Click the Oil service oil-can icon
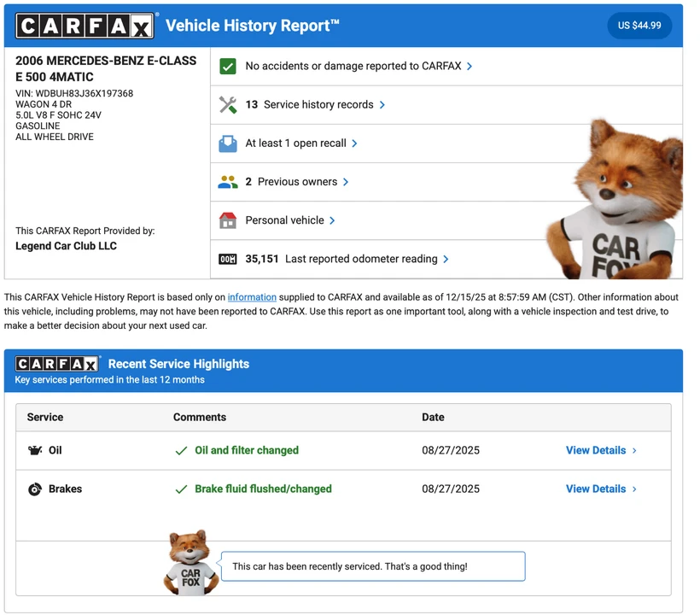Viewport: 700px width, 615px height. pyautogui.click(x=35, y=450)
